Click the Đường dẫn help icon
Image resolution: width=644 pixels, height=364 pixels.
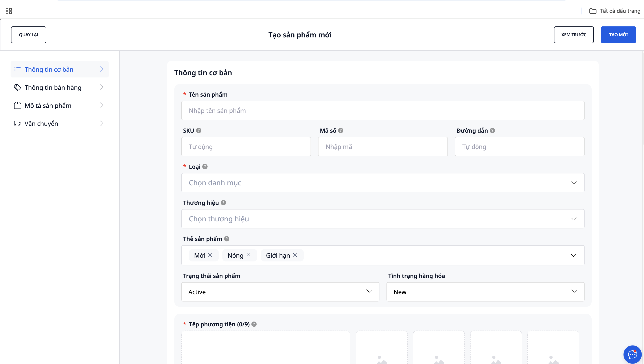tap(492, 131)
